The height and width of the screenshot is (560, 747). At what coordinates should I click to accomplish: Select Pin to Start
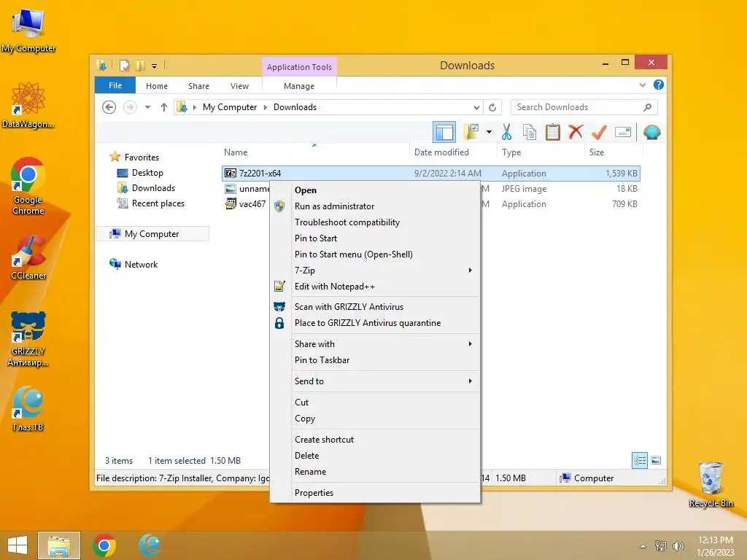376,238
